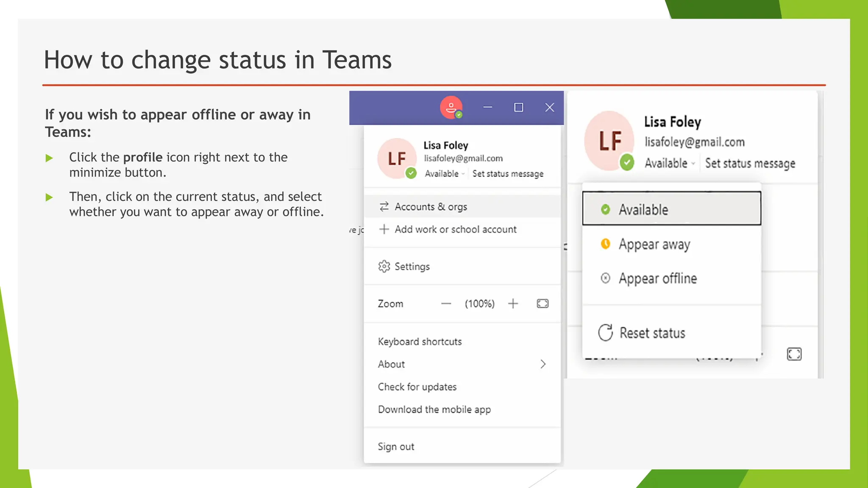Open the Available dropdown in the right status panel

click(x=670, y=163)
